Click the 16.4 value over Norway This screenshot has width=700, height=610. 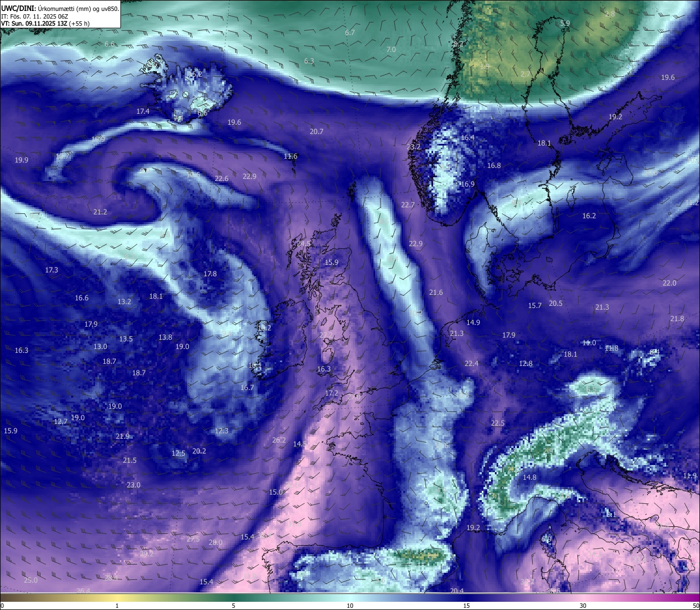point(468,138)
